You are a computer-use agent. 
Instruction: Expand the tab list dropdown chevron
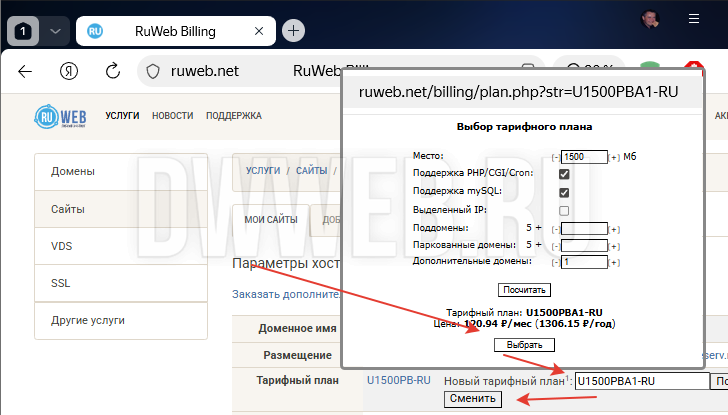click(55, 31)
